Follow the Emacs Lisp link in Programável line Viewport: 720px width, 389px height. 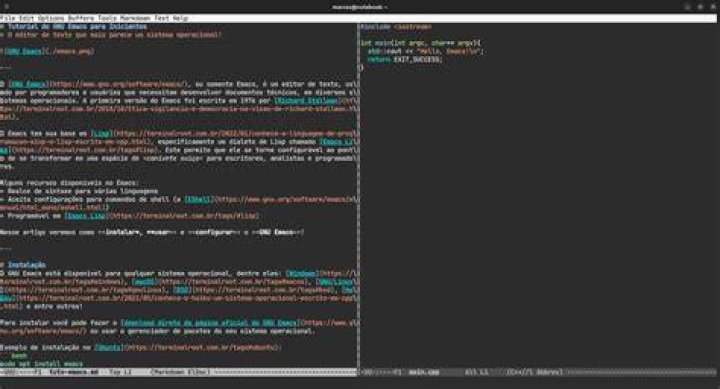point(86,216)
